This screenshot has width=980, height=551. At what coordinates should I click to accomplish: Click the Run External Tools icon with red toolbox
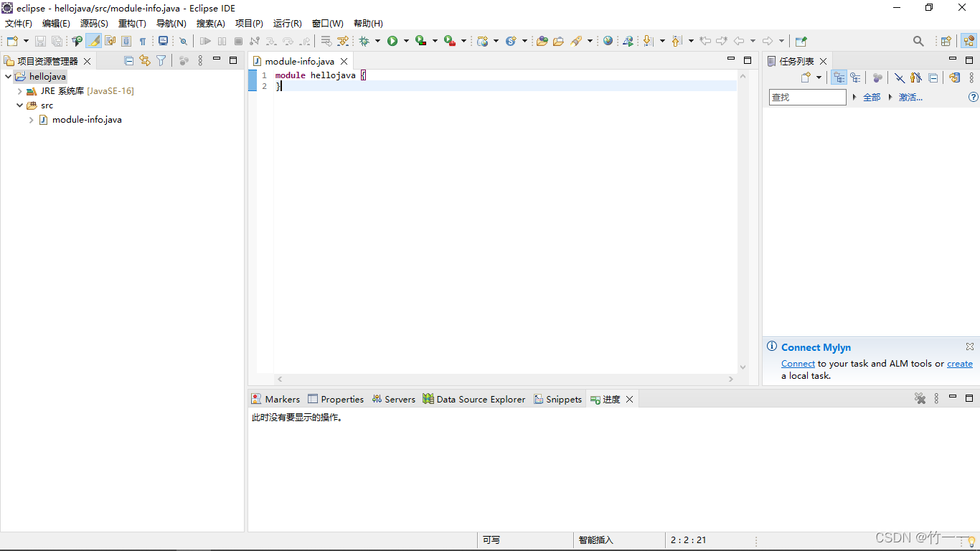click(x=450, y=41)
